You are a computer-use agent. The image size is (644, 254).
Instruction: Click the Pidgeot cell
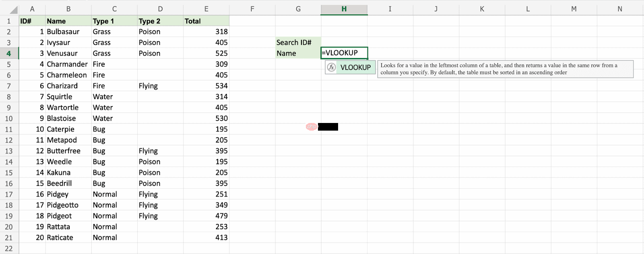68,216
